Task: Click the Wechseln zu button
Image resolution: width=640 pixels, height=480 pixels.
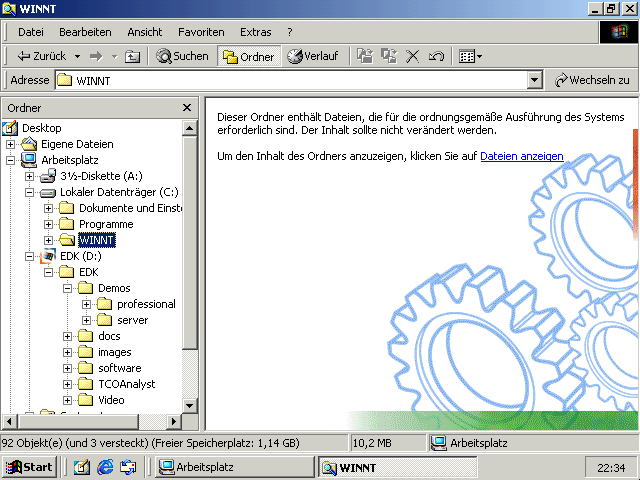Action: pos(592,80)
